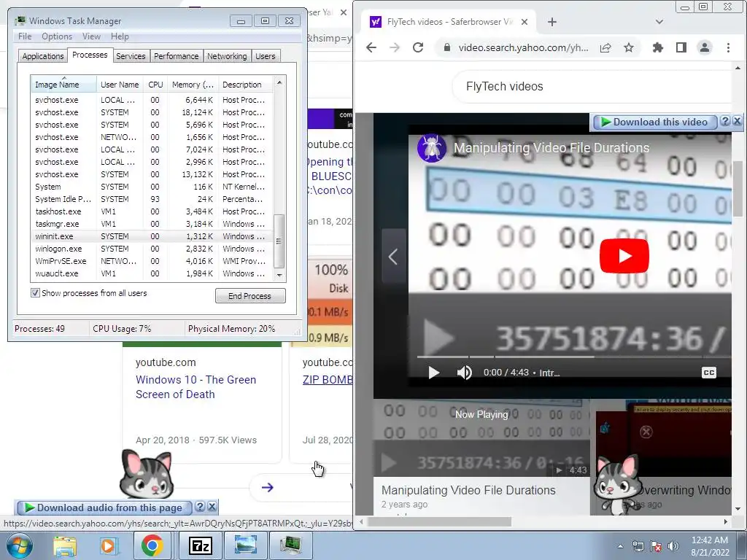Bookmark this page with the star icon

(x=629, y=47)
